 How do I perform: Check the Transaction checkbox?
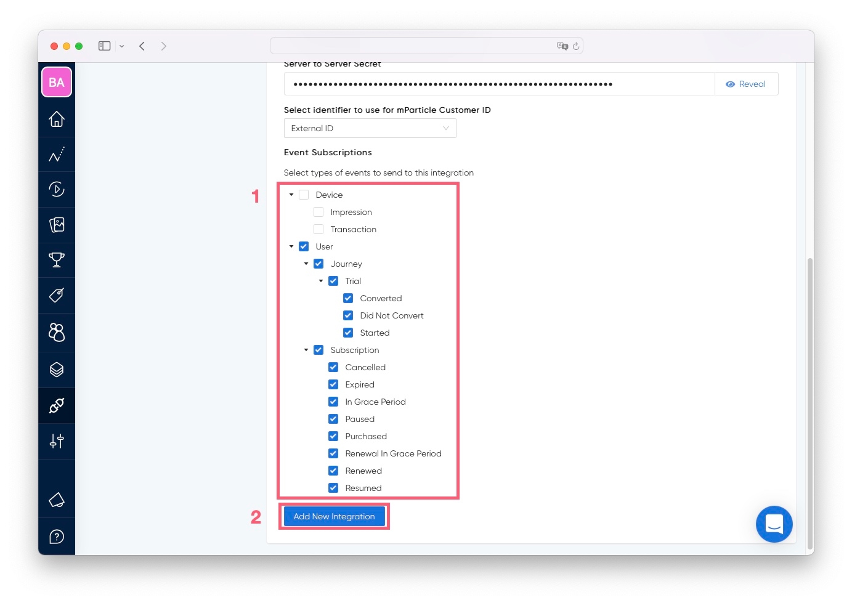coord(318,229)
